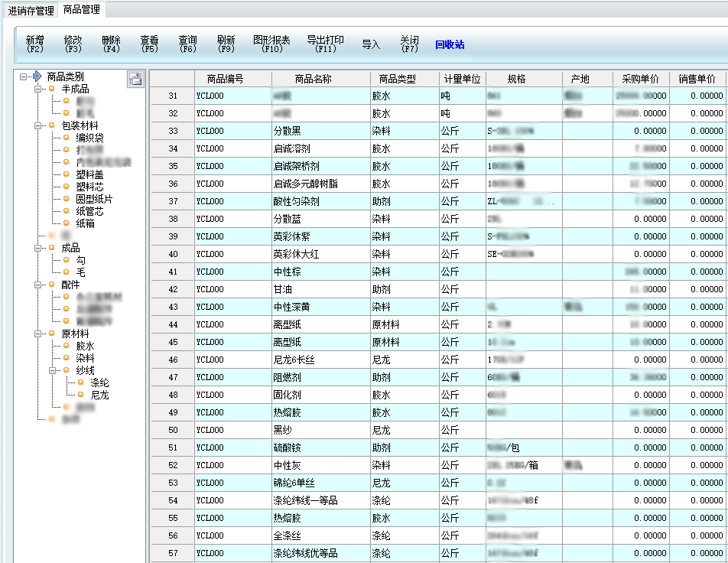Click the orange node icon beside 胶水
Viewport: 728px width, 563px height.
pyautogui.click(x=67, y=346)
